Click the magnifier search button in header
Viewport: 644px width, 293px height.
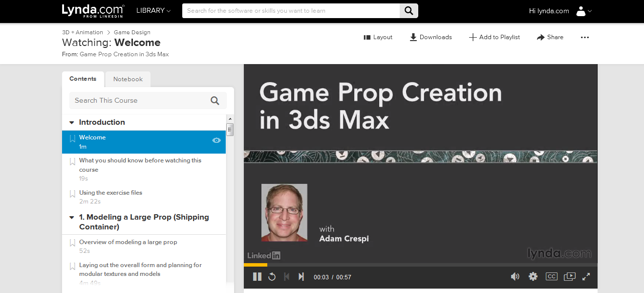tap(409, 11)
